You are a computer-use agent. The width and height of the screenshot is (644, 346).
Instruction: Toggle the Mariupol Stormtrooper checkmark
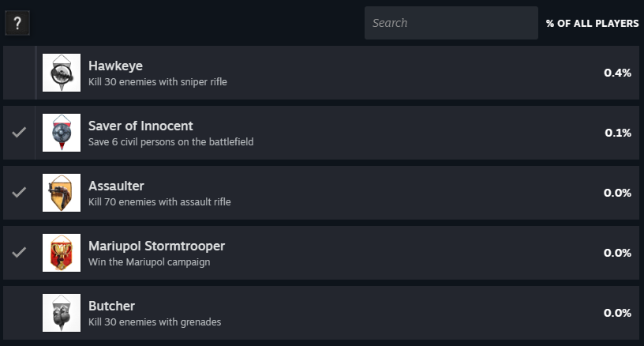(x=19, y=252)
